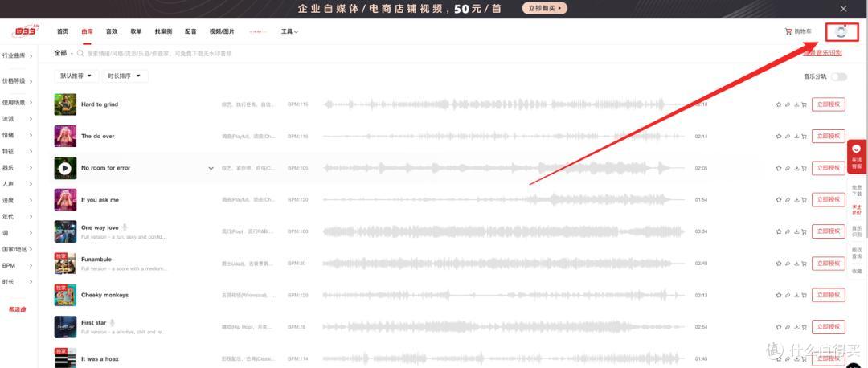This screenshot has width=868, height=368.
Task: Expand the 情绪 mood filter
Action: click(x=17, y=135)
